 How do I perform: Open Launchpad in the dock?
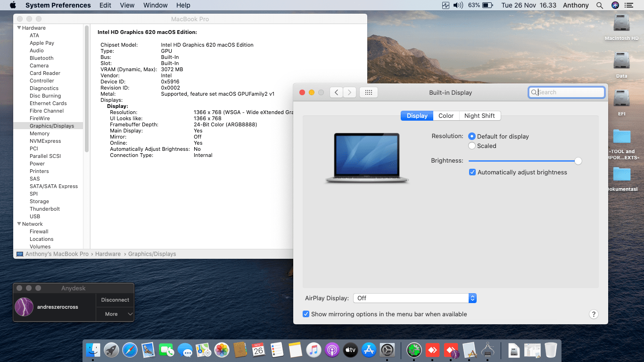111,350
